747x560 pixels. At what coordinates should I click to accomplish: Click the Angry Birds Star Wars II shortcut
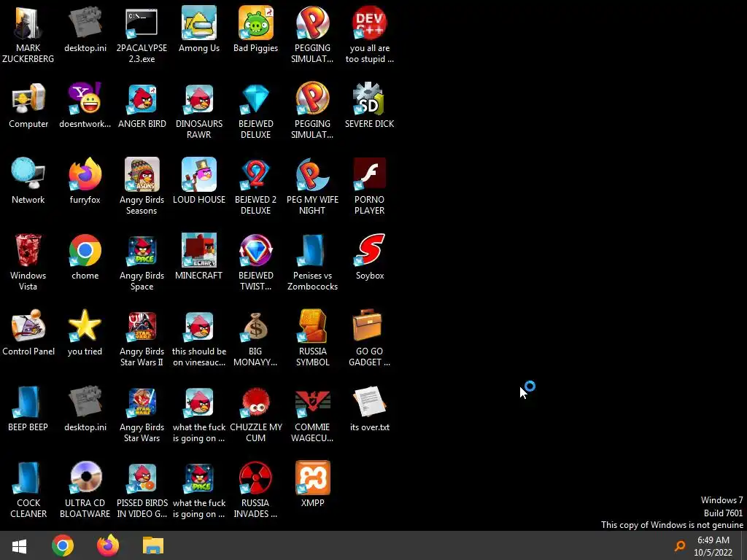142,326
